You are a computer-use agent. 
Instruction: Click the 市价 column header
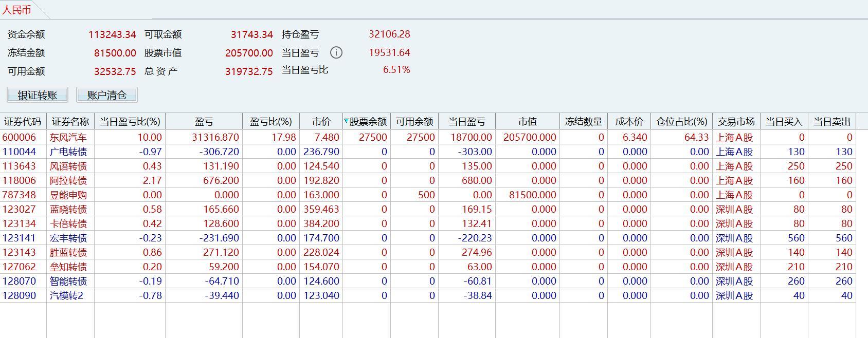tap(321, 122)
